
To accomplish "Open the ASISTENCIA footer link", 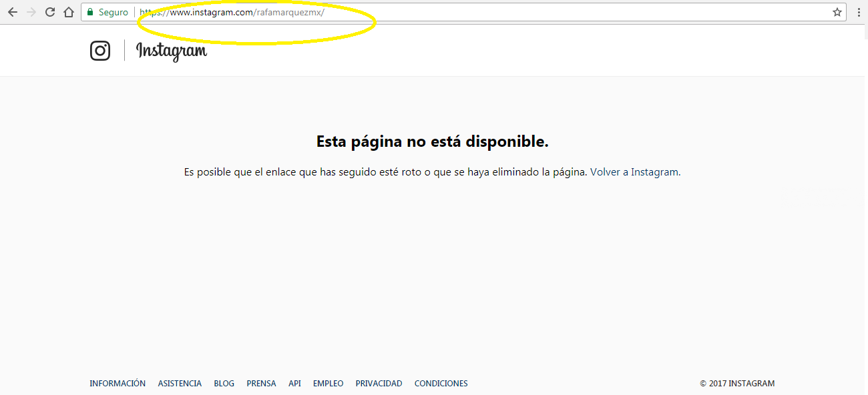I will [180, 384].
